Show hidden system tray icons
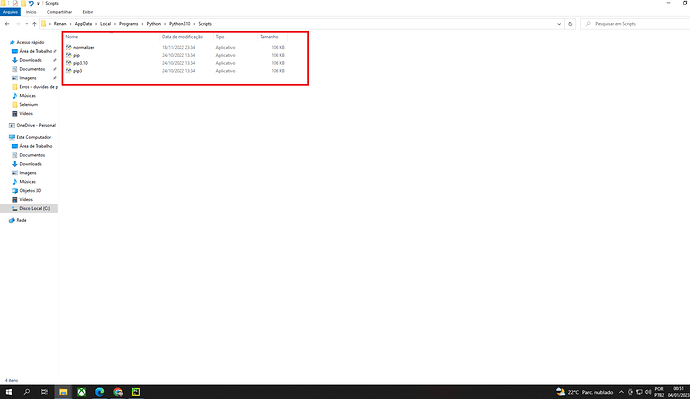690x399 pixels. click(x=621, y=392)
